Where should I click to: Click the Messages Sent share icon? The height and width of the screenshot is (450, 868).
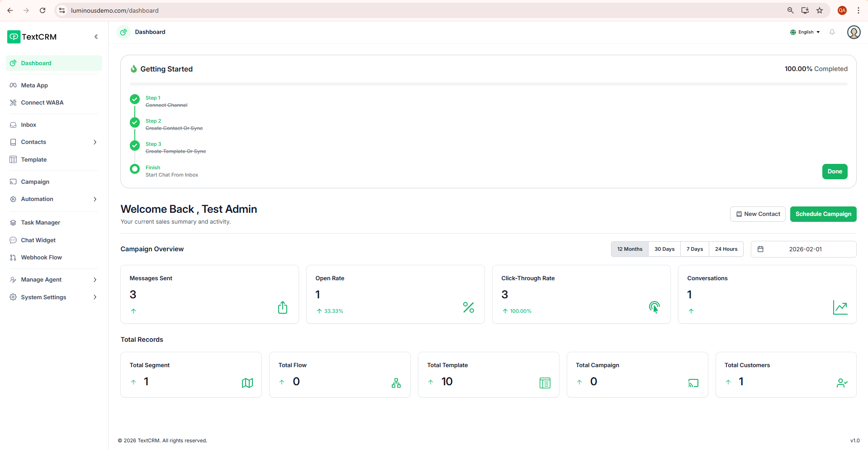coord(282,307)
